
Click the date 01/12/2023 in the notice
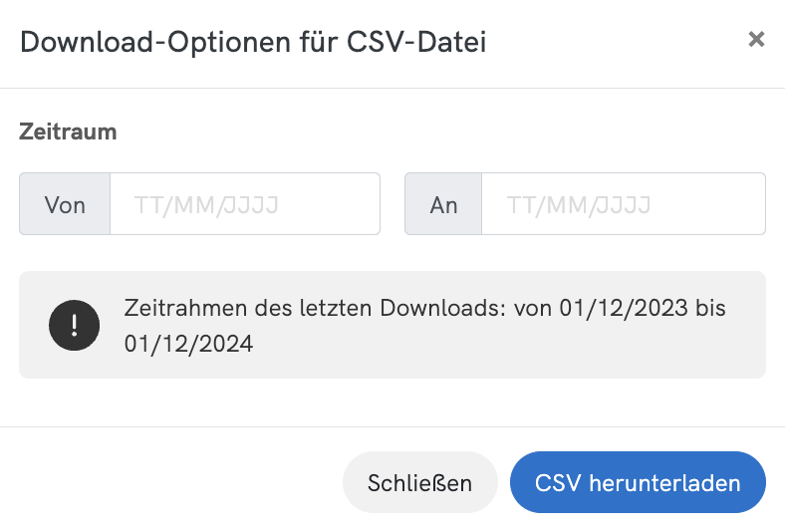click(621, 308)
